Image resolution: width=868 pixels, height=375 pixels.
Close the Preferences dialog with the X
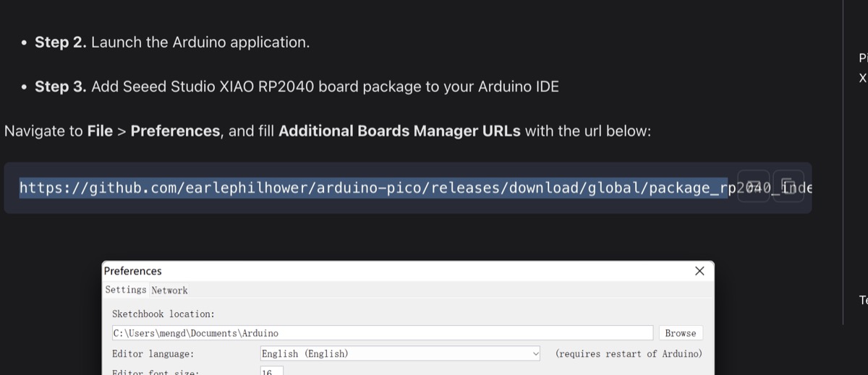699,271
